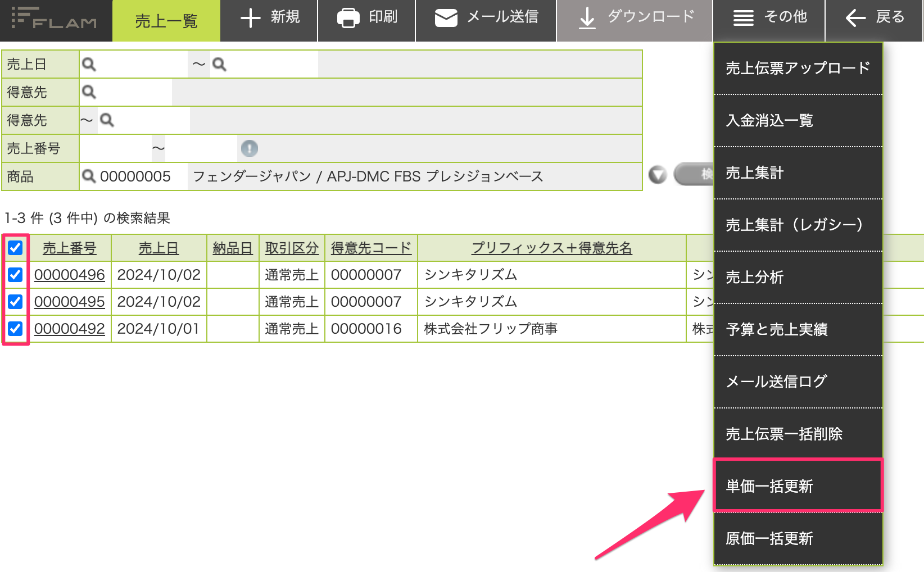This screenshot has width=924, height=572.
Task: Sort by 得意先コード column header
Action: (371, 248)
